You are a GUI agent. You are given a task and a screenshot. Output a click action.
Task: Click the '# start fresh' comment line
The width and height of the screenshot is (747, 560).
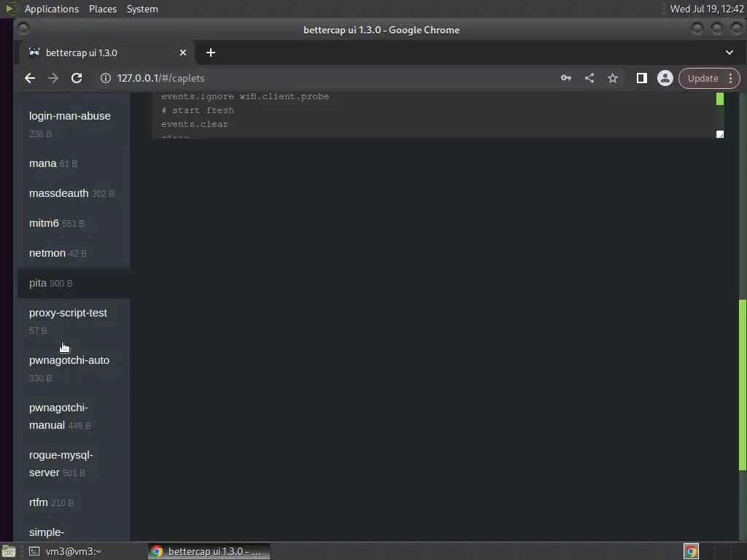197,110
